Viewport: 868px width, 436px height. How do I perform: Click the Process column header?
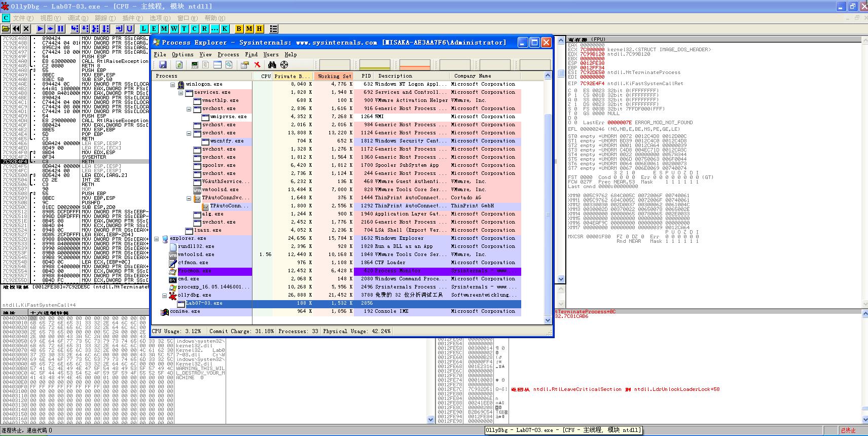point(202,76)
